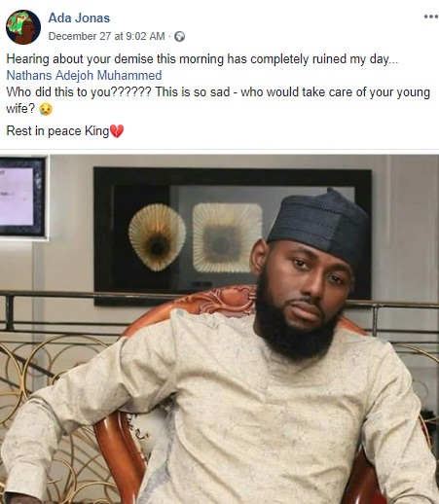
Task: Click the small framed picture at the photo's left edge
Action: tap(22, 197)
